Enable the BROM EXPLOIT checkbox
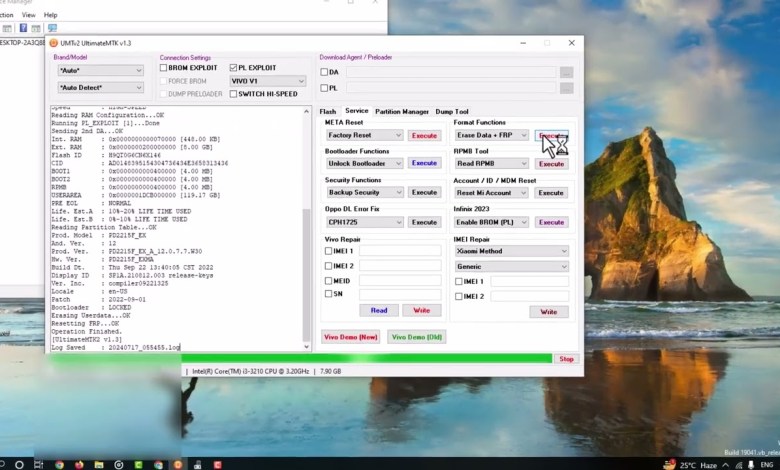 (x=164, y=68)
